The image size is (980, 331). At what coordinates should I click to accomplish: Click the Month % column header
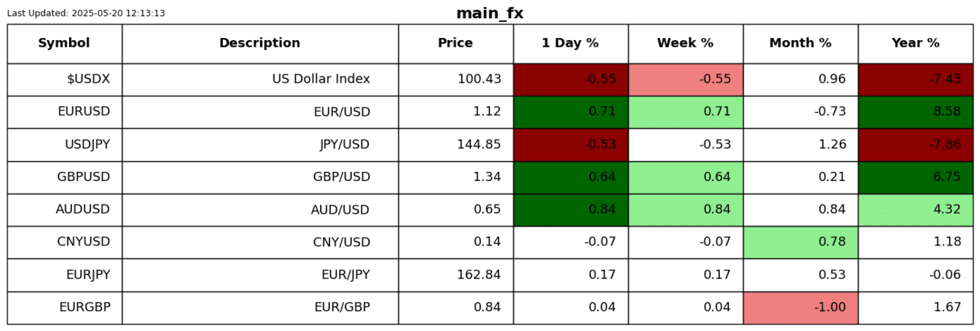[x=800, y=43]
